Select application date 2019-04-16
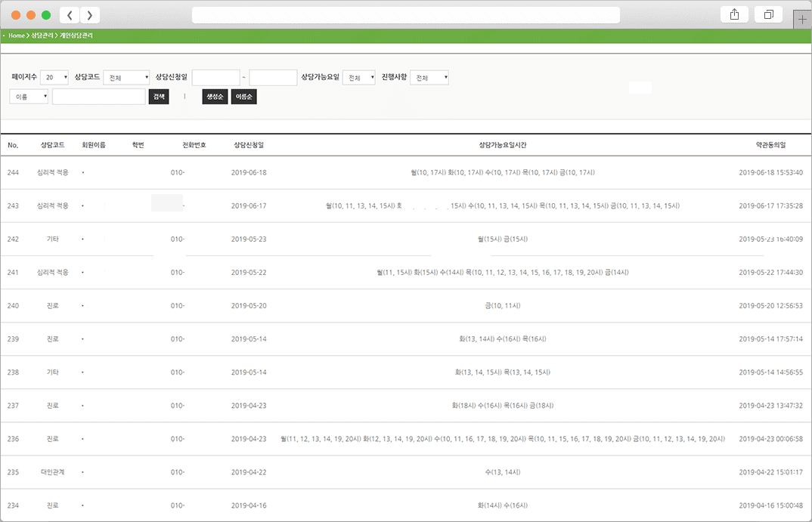 pos(249,505)
